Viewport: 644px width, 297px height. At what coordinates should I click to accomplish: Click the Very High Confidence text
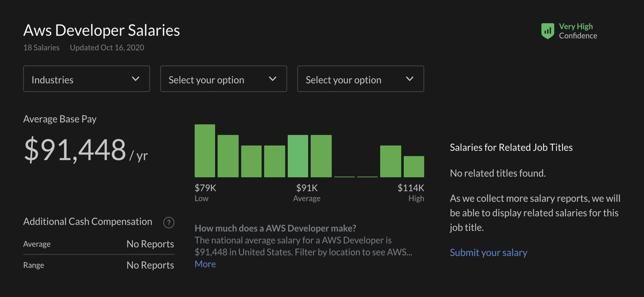point(578,31)
